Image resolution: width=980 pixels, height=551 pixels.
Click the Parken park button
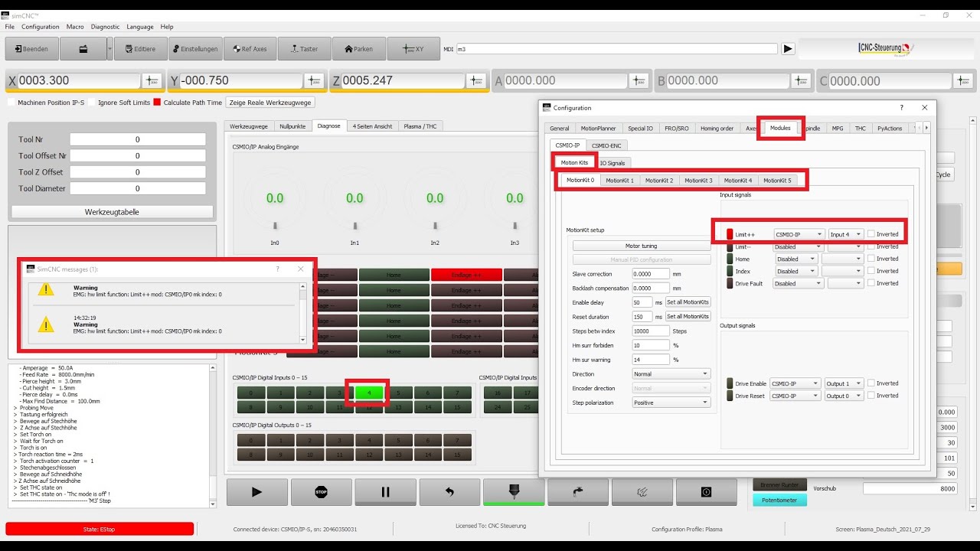pos(358,49)
